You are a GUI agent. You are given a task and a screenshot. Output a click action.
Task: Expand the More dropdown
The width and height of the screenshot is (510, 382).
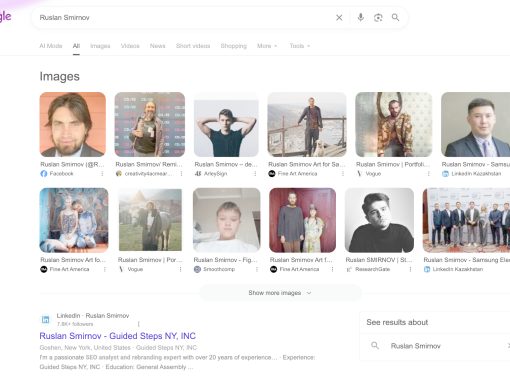click(267, 46)
